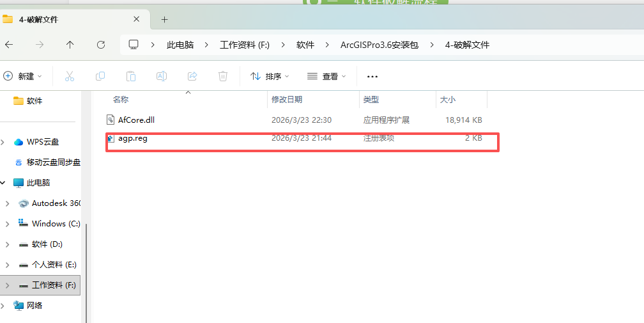Select the AfCore.dll file
The width and height of the screenshot is (644, 323).
[x=135, y=120]
